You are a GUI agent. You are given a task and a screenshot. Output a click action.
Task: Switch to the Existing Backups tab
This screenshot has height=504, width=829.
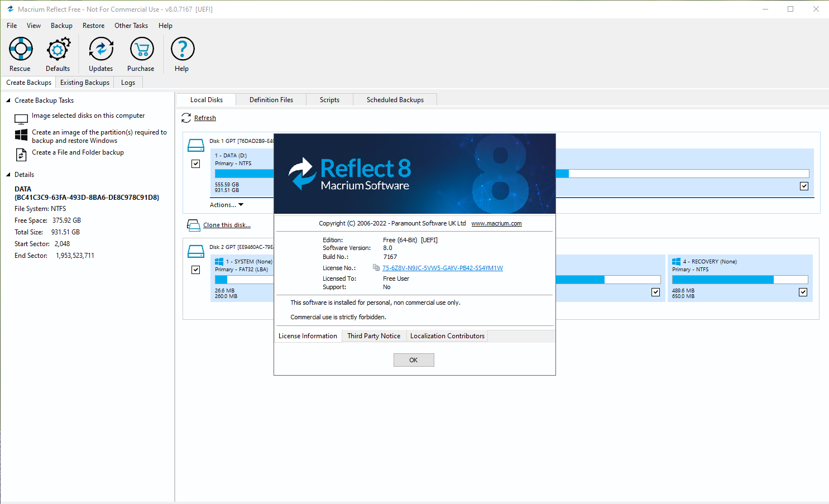coord(85,83)
